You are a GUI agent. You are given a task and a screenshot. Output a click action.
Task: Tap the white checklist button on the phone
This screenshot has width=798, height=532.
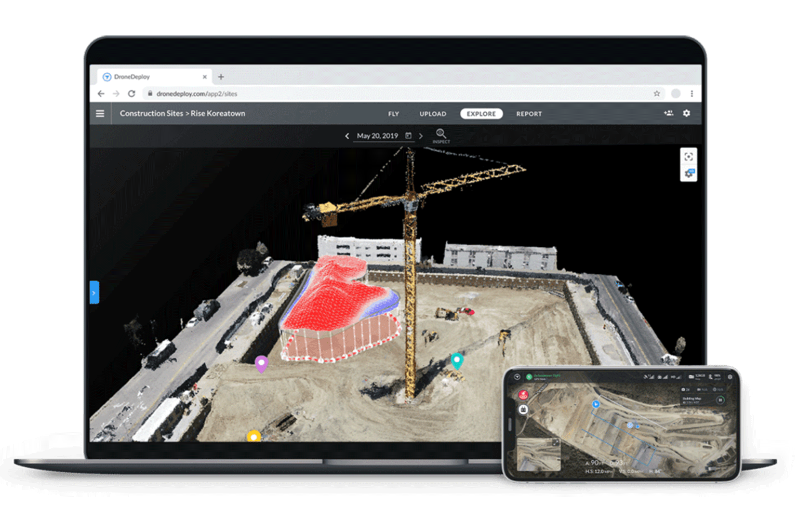pos(523,409)
